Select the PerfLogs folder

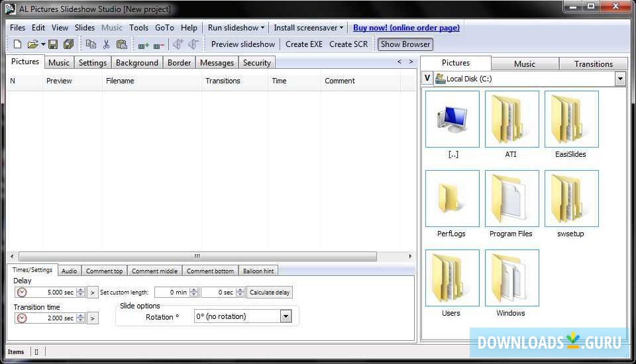(x=452, y=199)
